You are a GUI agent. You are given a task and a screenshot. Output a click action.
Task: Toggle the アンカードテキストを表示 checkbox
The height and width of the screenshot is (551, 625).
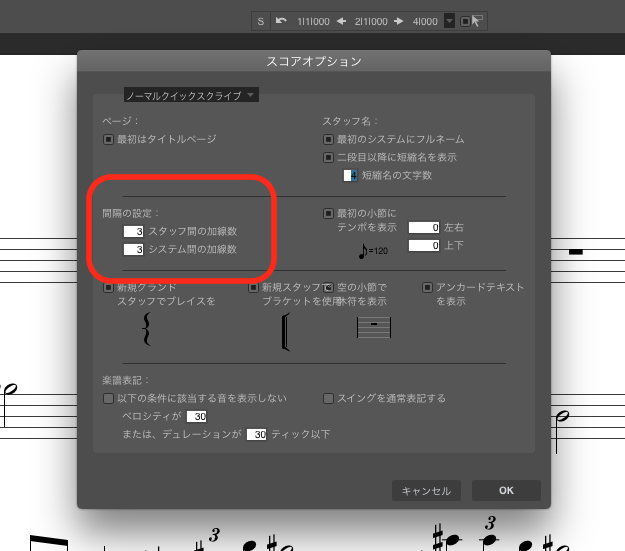(x=427, y=287)
